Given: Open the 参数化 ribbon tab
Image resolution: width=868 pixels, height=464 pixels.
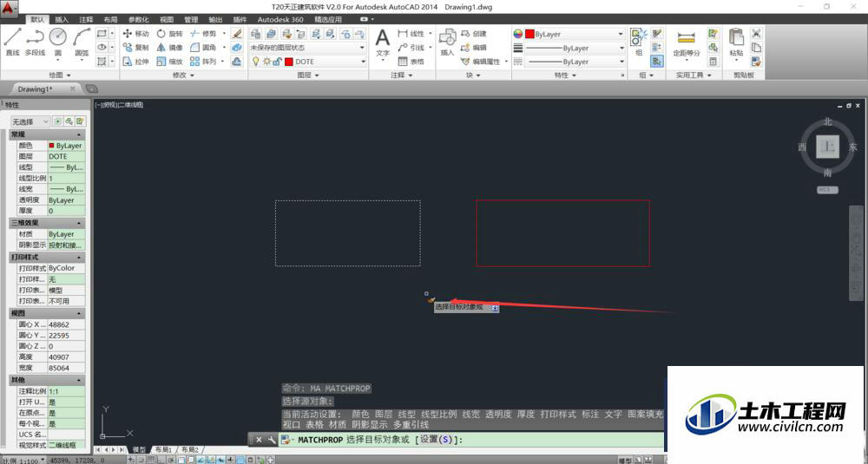Looking at the screenshot, I should [138, 19].
